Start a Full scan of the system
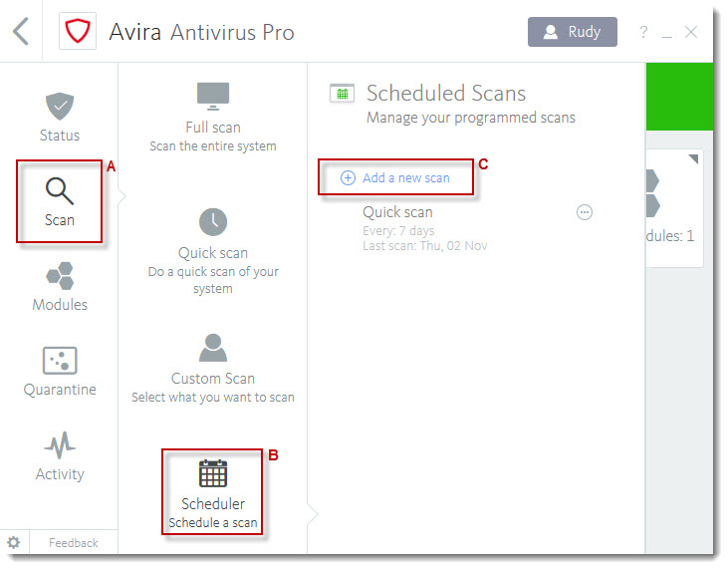This screenshot has height=569, width=728. [213, 118]
